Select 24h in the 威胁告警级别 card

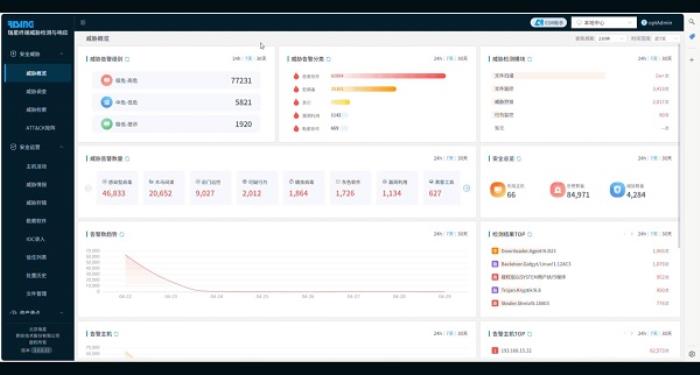click(x=236, y=58)
